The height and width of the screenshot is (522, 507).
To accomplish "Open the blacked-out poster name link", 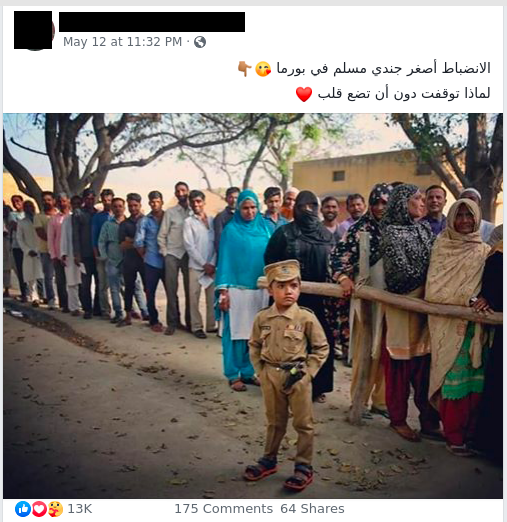I will (152, 22).
